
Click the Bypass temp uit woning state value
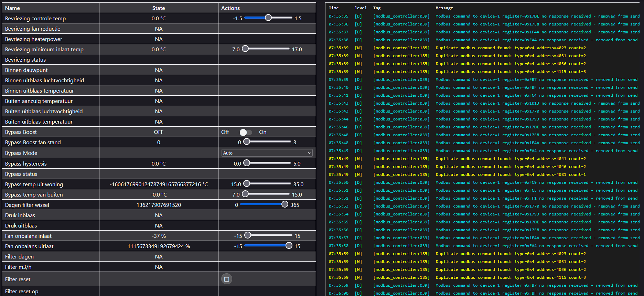tap(159, 184)
